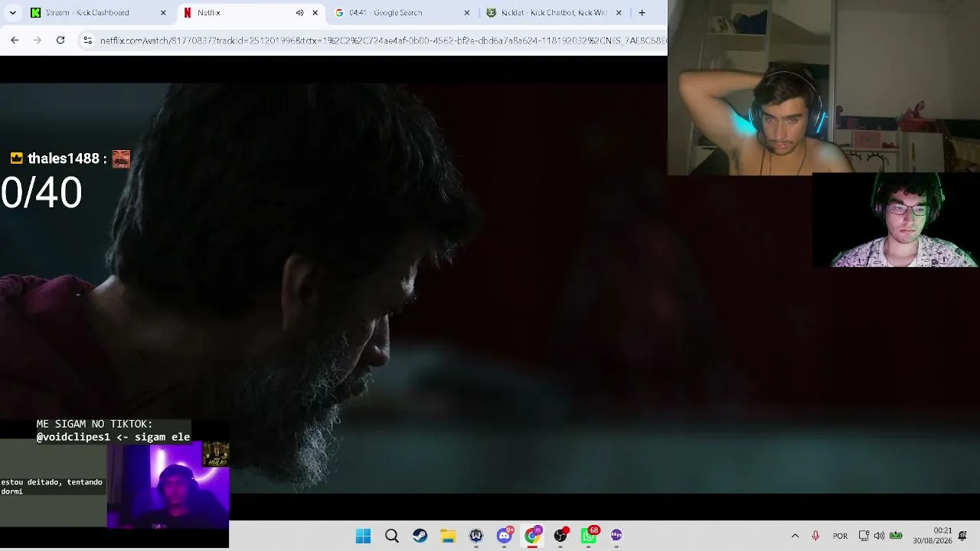The width and height of the screenshot is (980, 551).
Task: Open OBS Studio from the taskbar
Action: click(560, 536)
